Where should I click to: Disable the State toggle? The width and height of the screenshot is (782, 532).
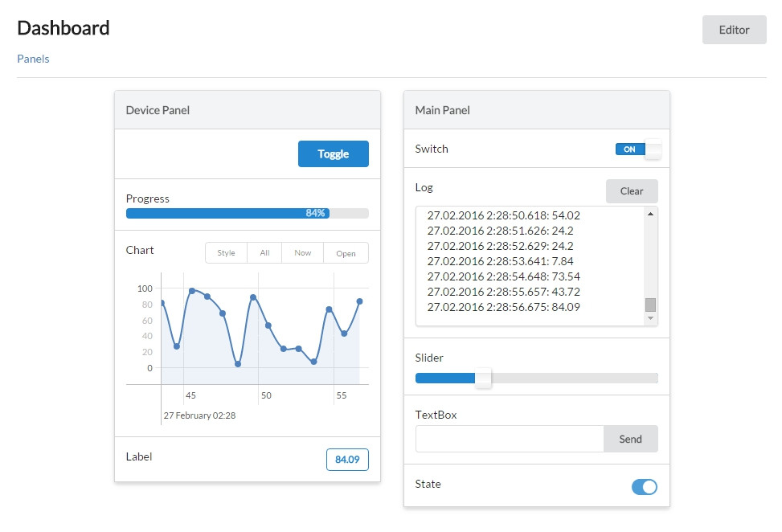[645, 486]
